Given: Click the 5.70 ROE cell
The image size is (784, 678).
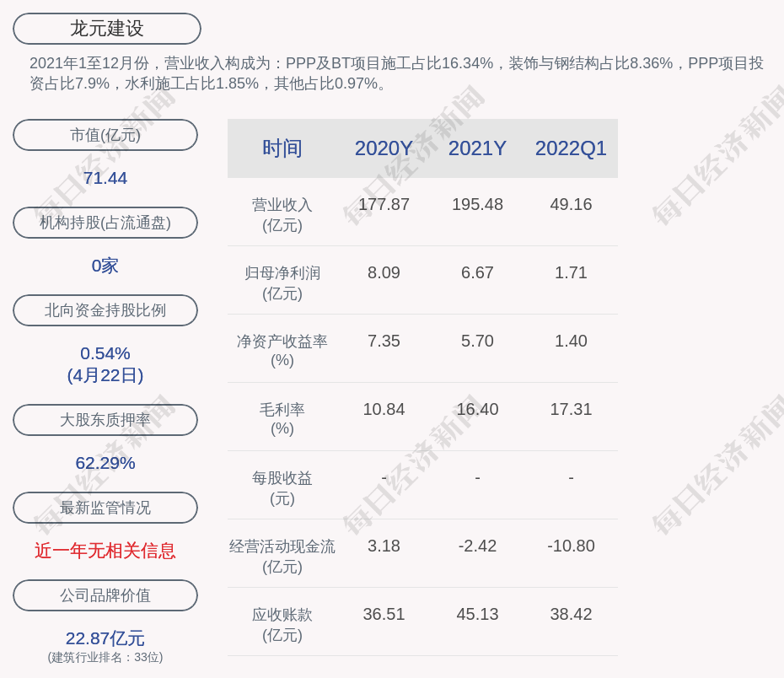Looking at the screenshot, I should pyautogui.click(x=477, y=341).
